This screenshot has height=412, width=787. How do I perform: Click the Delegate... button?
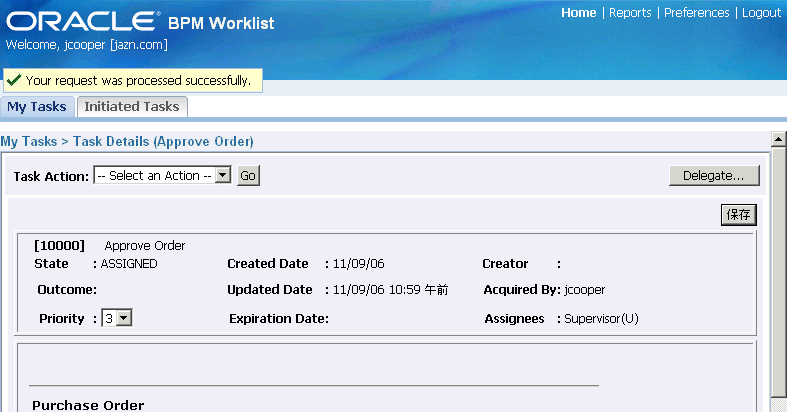point(714,176)
